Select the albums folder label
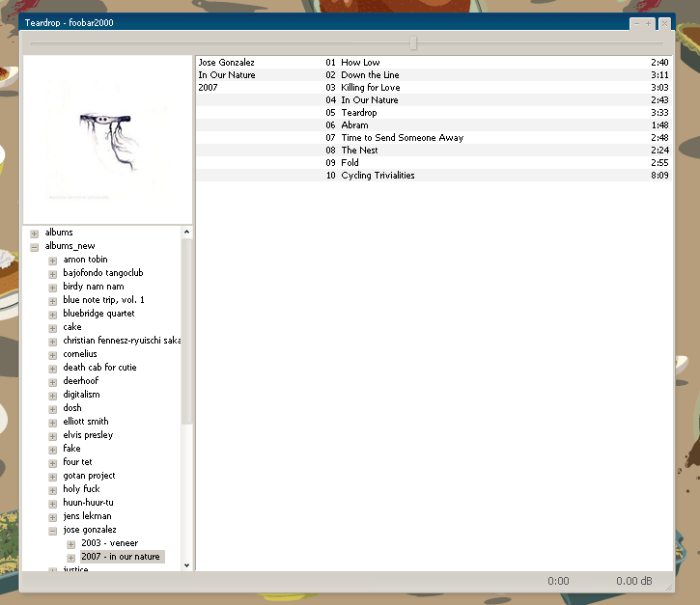This screenshot has height=605, width=700. click(x=59, y=232)
